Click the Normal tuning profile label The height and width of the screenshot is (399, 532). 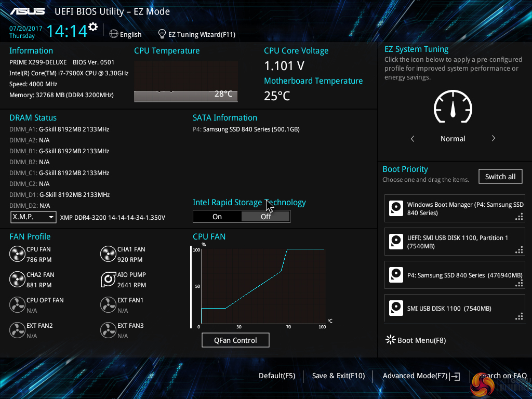[x=453, y=138]
